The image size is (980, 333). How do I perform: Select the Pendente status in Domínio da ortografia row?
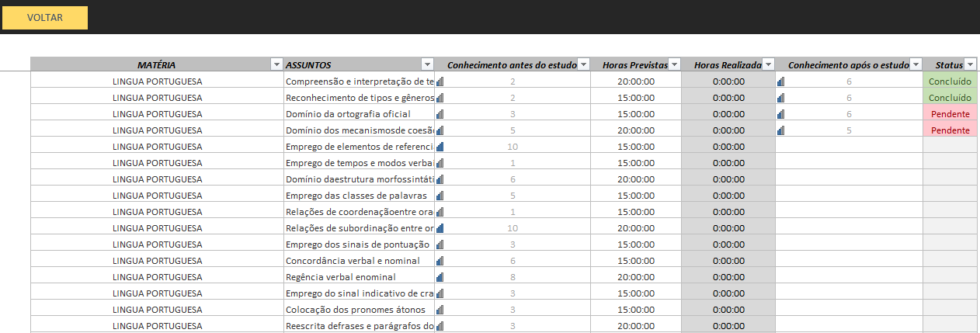coord(950,113)
